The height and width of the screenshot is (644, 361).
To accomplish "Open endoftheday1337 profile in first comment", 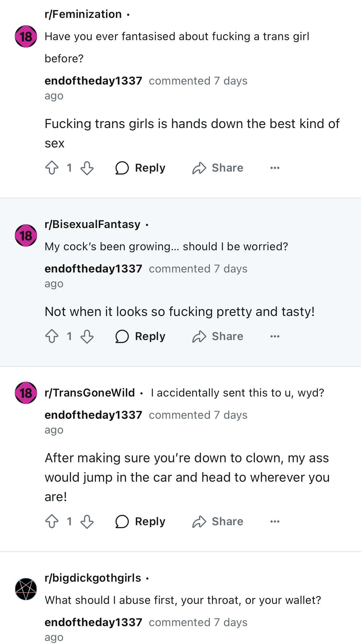I will coord(93,81).
